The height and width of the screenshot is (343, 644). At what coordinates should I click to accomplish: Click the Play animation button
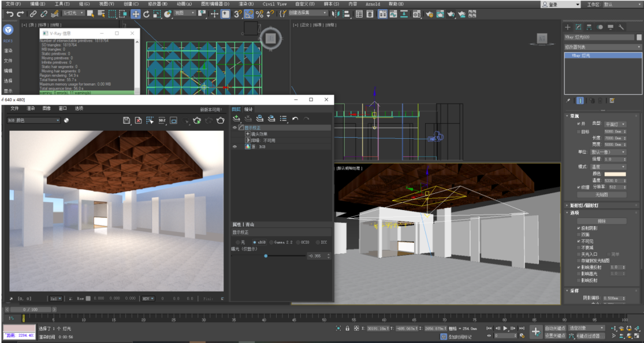coord(505,328)
